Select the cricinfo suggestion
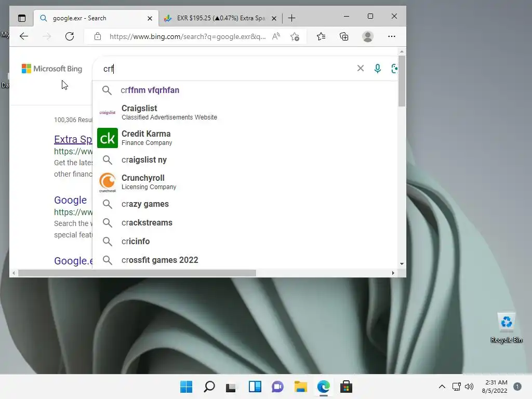This screenshot has height=399, width=532. [245, 241]
